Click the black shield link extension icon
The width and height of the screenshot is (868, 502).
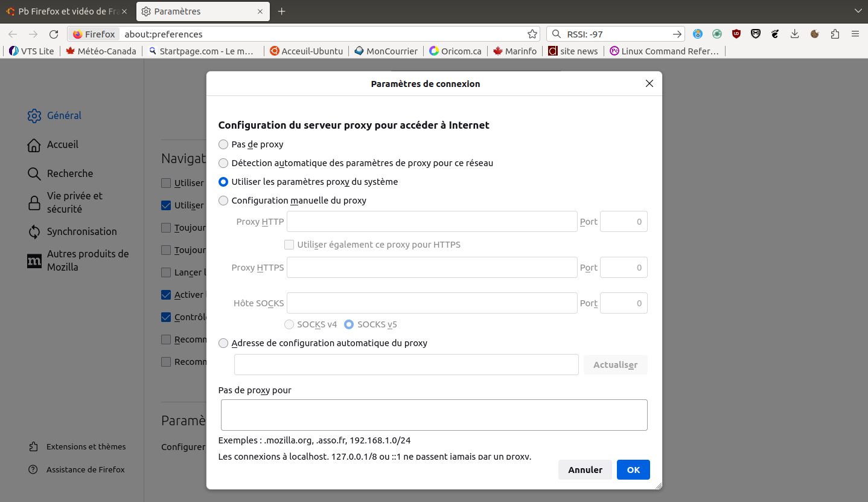coord(756,34)
